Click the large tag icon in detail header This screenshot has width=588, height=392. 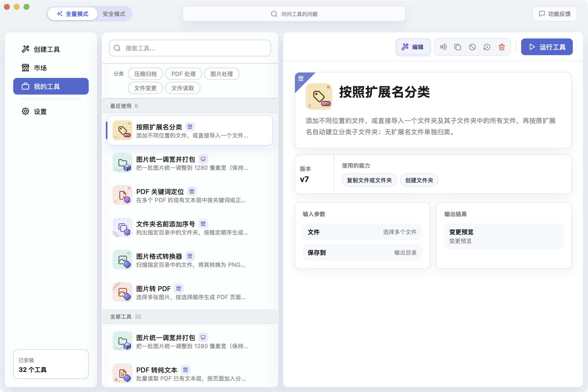[x=319, y=97]
